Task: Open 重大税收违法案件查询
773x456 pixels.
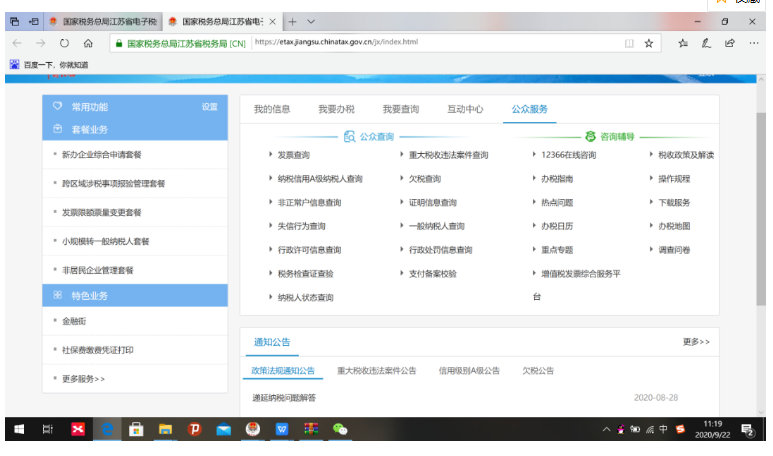Action: click(449, 155)
